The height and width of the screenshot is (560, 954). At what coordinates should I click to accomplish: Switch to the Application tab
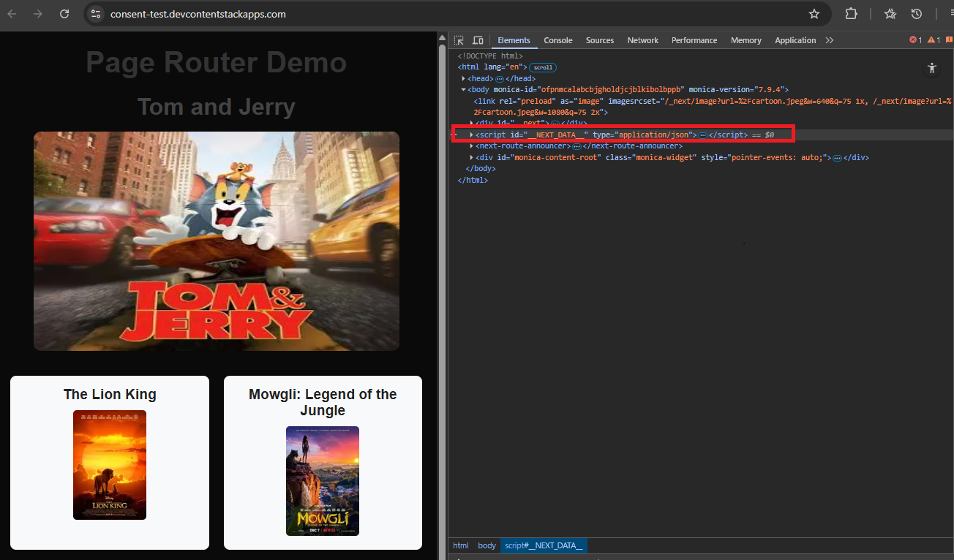coord(795,40)
